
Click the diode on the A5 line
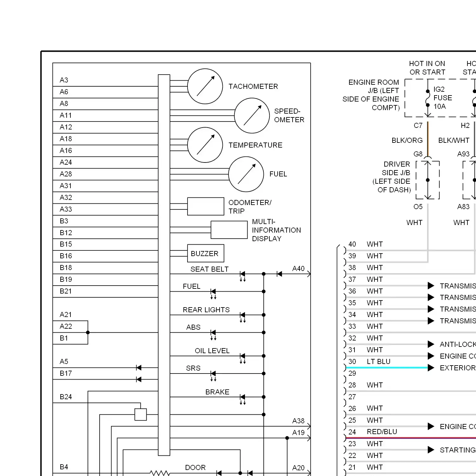pos(139,367)
